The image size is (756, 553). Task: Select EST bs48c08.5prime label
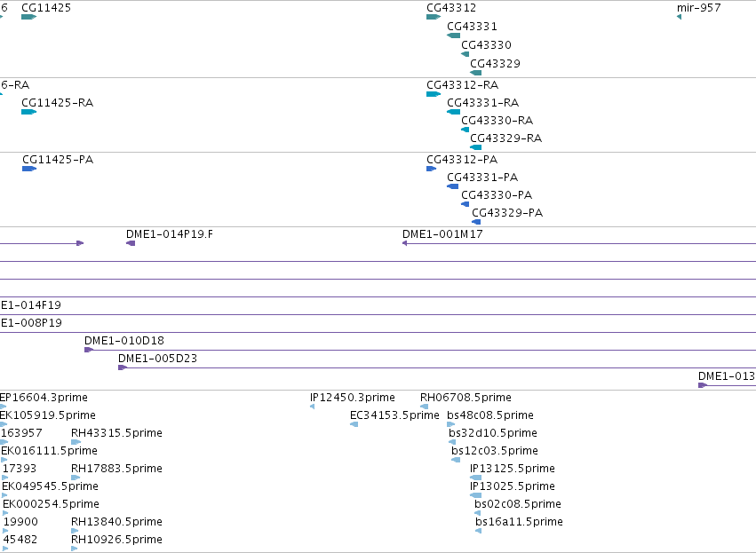coord(490,415)
